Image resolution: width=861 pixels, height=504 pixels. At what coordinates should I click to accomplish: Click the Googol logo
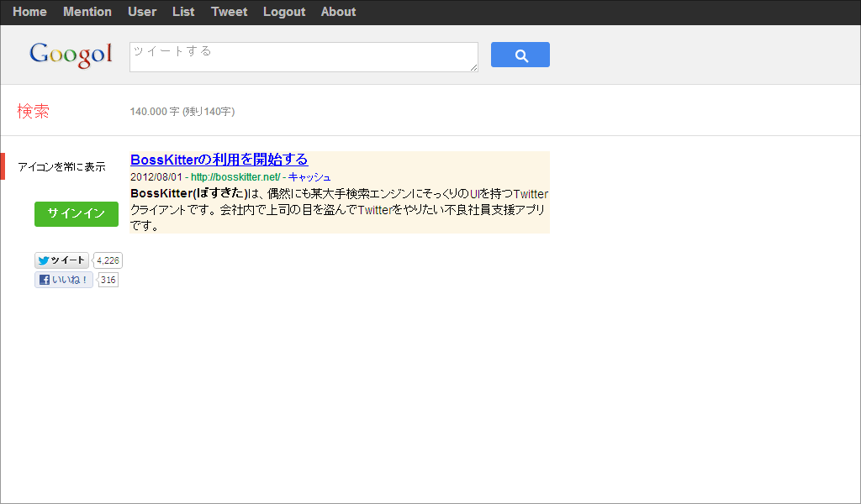(x=71, y=55)
